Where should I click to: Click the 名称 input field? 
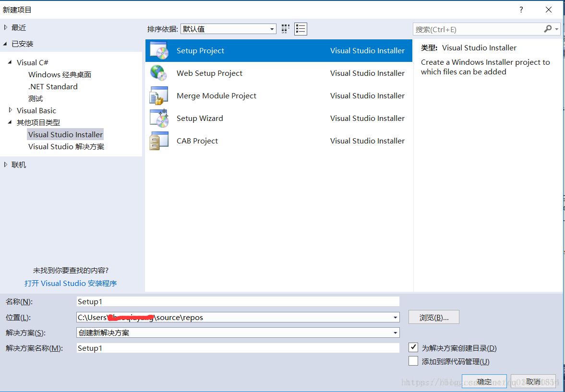pos(238,302)
